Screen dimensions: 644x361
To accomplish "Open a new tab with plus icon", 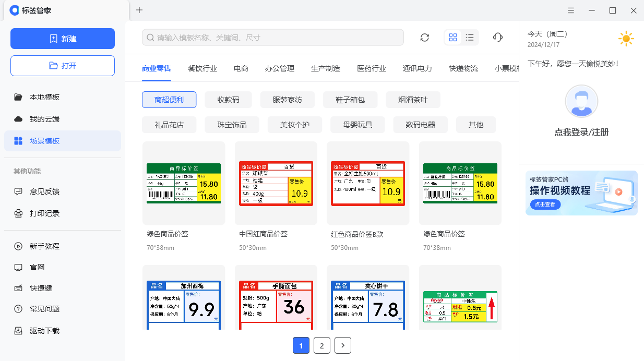I will coord(139,10).
